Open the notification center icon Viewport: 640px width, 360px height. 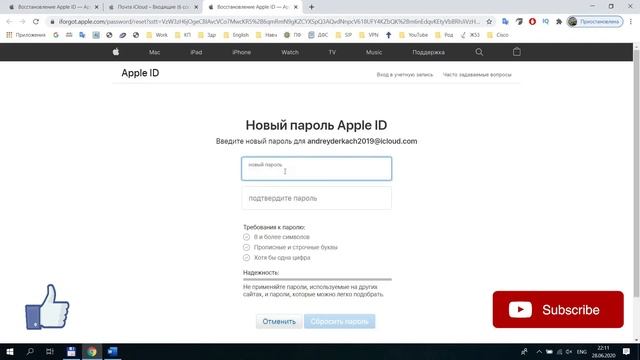627,351
